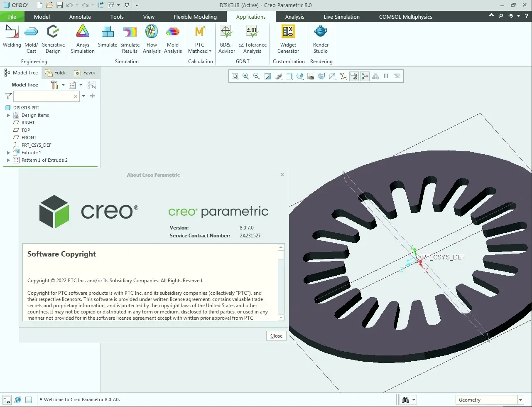Open Simulate Results
Screen dimensions: 532x407
click(x=130, y=39)
